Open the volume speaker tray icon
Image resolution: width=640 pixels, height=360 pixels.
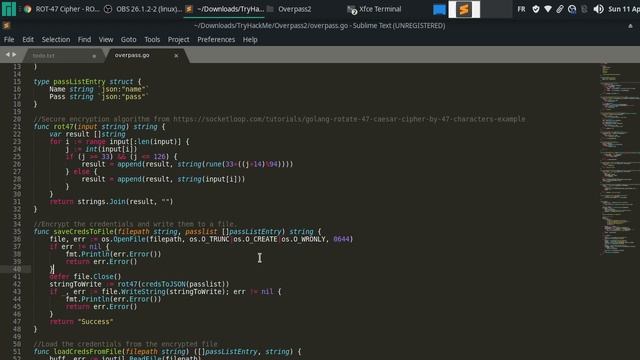pos(598,9)
